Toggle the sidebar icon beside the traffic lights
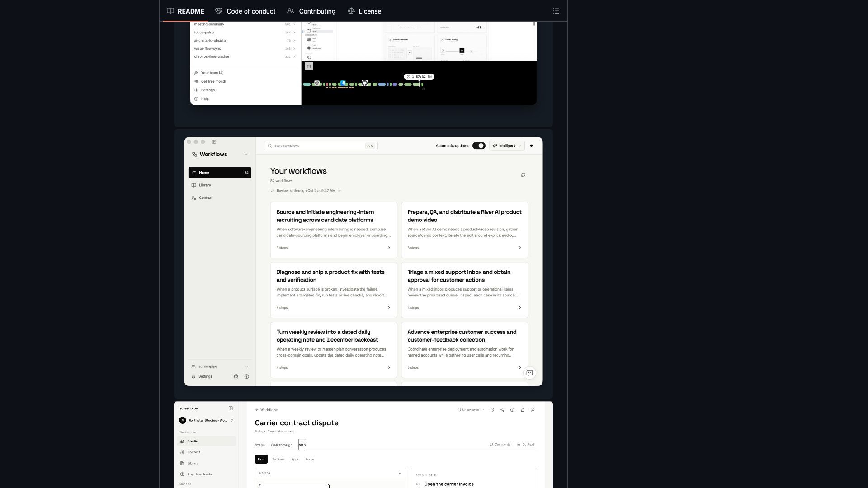 214,142
